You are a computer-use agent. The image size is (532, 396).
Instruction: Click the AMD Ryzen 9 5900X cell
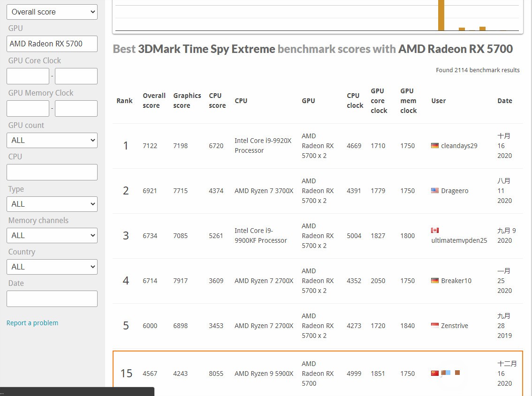coord(264,374)
